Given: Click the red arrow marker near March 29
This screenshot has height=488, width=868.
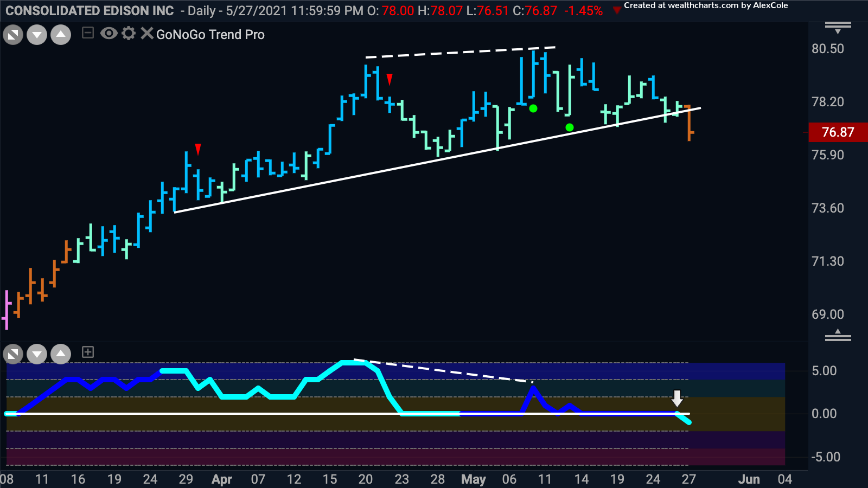Looking at the screenshot, I should tap(198, 150).
